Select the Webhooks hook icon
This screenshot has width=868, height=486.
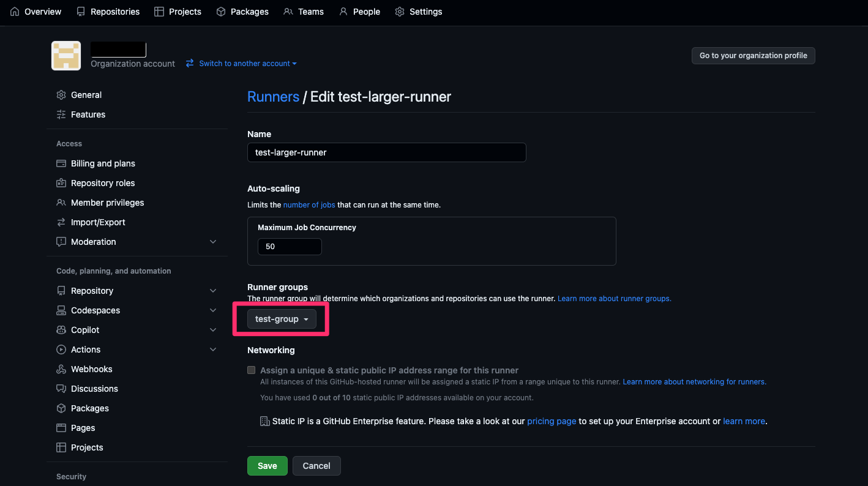pyautogui.click(x=61, y=368)
